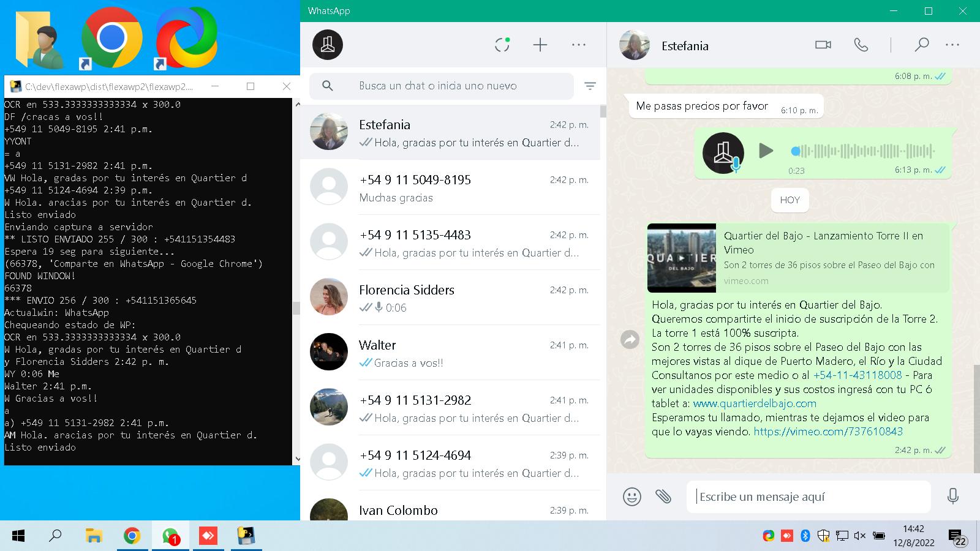
Task: Click the muted volume tray icon
Action: [859, 536]
